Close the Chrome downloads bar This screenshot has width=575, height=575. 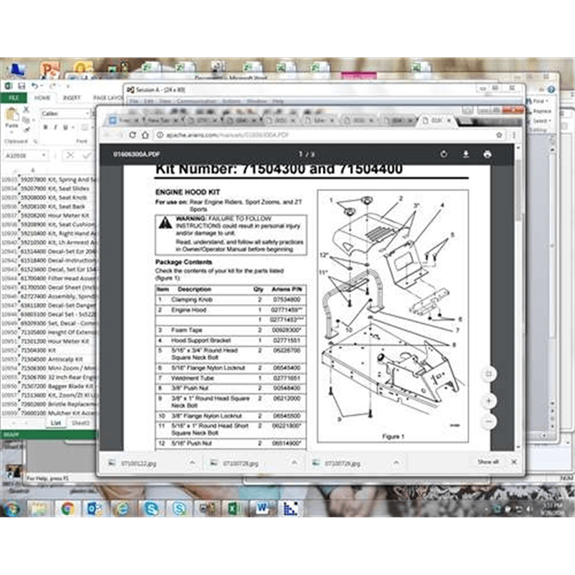point(514,462)
